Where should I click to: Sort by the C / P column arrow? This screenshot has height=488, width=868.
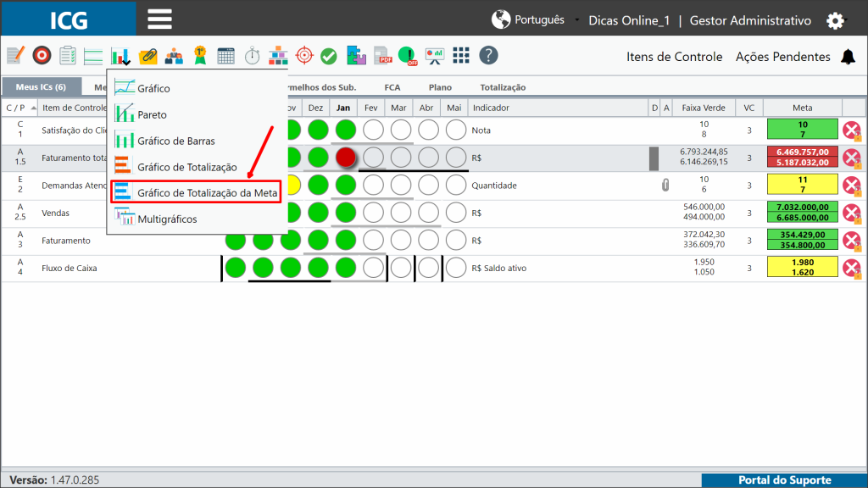click(x=33, y=108)
